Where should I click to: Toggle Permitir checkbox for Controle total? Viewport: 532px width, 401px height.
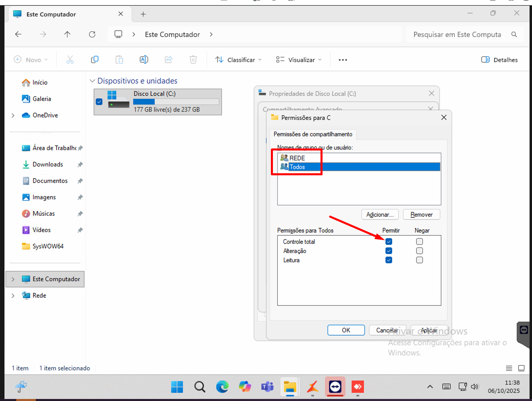click(389, 242)
